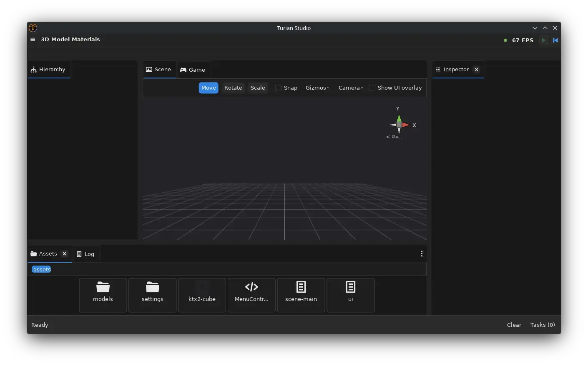Image resolution: width=588 pixels, height=366 pixels.
Task: Click the green Y axis gizmo cone
Action: [x=399, y=118]
